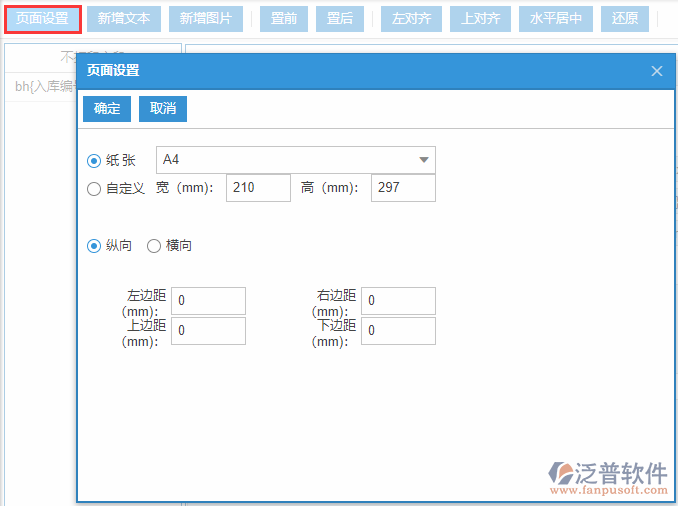The height and width of the screenshot is (506, 678).
Task: Choose 横向 landscape orientation
Action: point(154,246)
